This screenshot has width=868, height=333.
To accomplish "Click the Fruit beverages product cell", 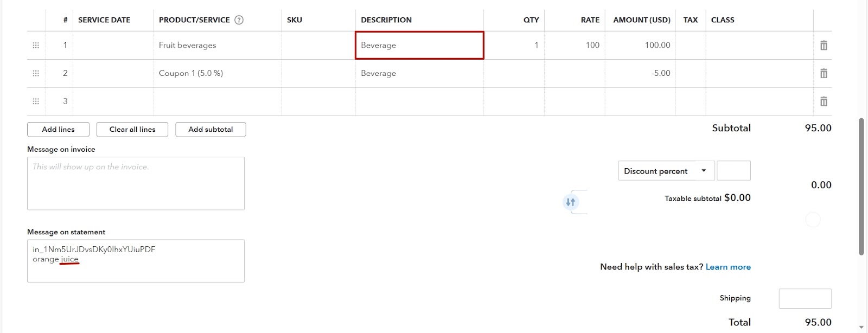I will pyautogui.click(x=217, y=46).
